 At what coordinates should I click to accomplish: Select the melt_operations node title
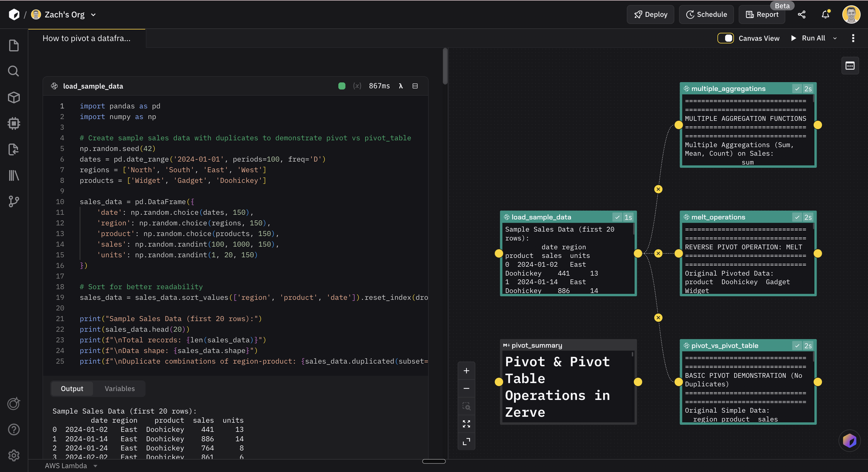click(x=718, y=217)
